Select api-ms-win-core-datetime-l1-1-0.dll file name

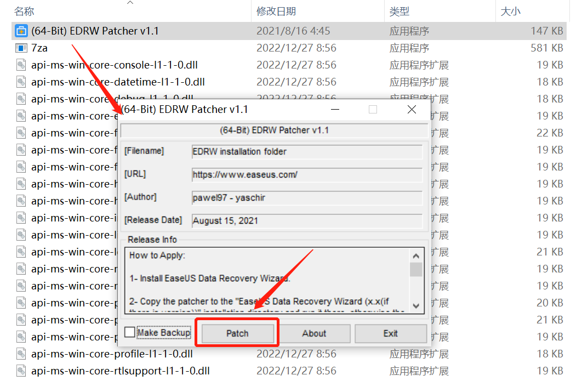point(118,82)
